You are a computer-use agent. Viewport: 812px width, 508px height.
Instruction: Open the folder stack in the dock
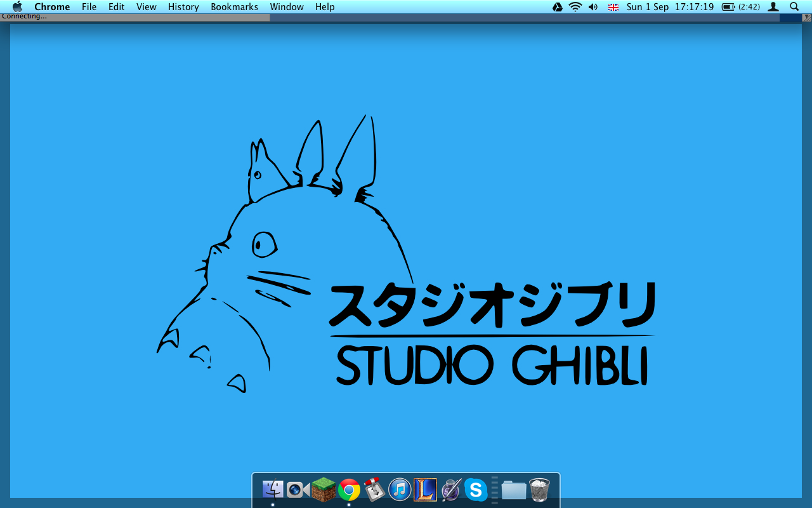514,490
